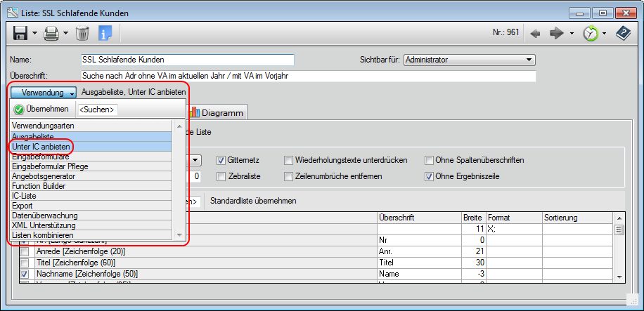
Task: Select Ausgabeliste in usage list
Action: point(91,136)
